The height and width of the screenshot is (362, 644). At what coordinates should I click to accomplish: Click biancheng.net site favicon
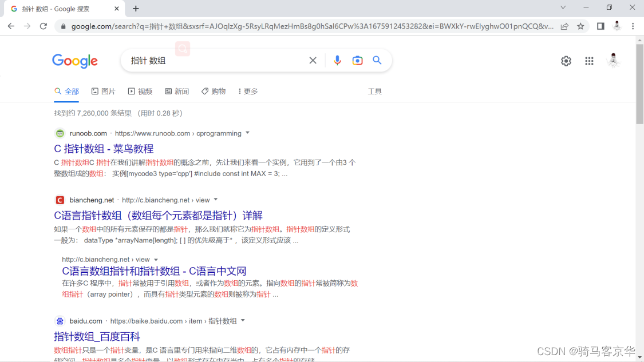point(60,200)
